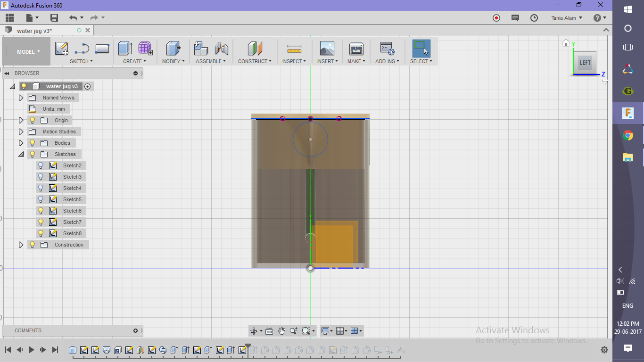Click the Look At navigation icon

pos(269,331)
